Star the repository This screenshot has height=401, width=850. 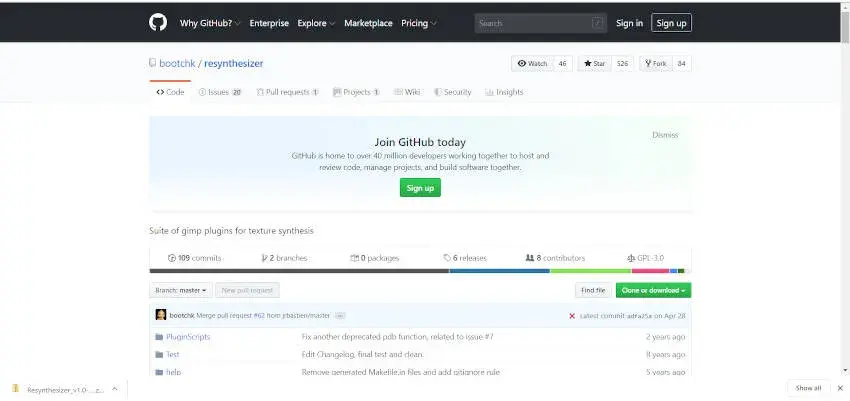pyautogui.click(x=595, y=63)
